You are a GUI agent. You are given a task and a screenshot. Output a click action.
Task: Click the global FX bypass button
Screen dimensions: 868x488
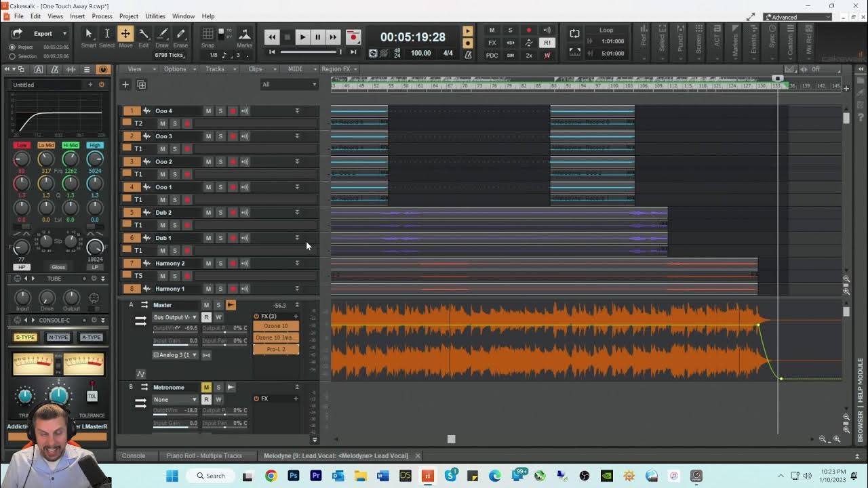point(492,43)
